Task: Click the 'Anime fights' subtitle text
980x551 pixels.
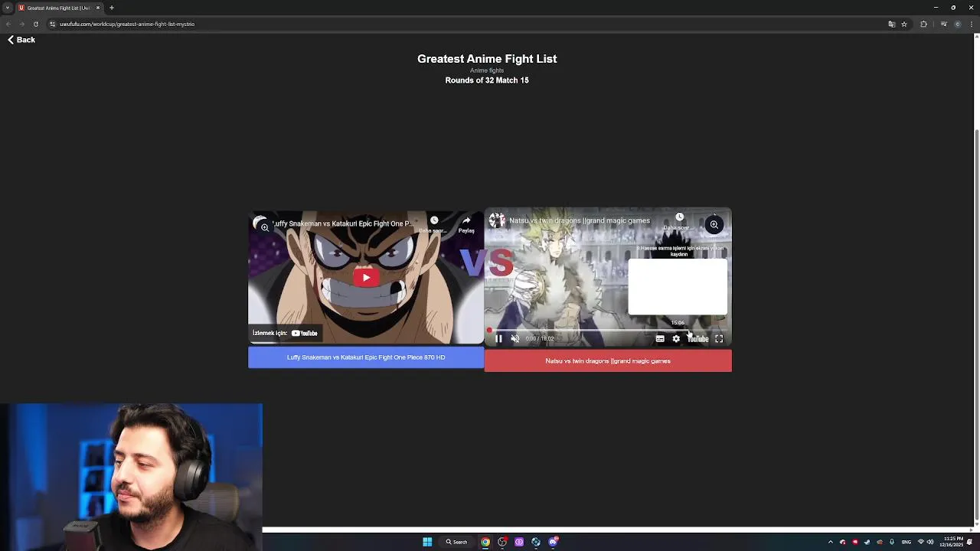Action: click(x=487, y=70)
